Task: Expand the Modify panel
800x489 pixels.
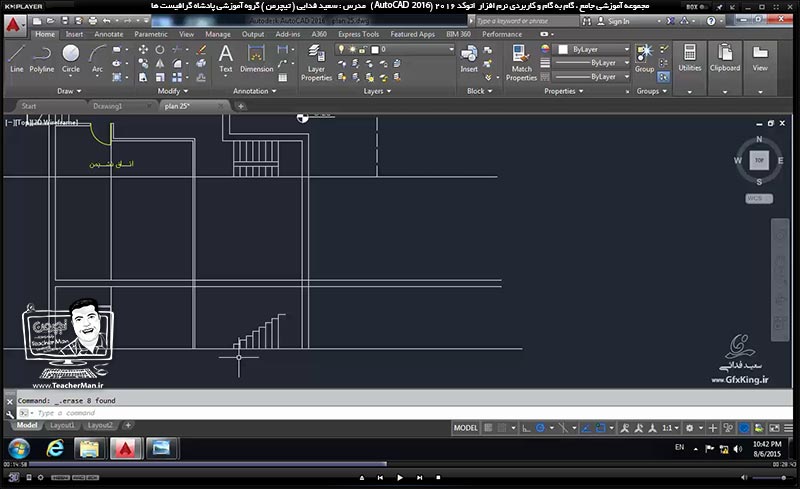Action: tap(172, 91)
